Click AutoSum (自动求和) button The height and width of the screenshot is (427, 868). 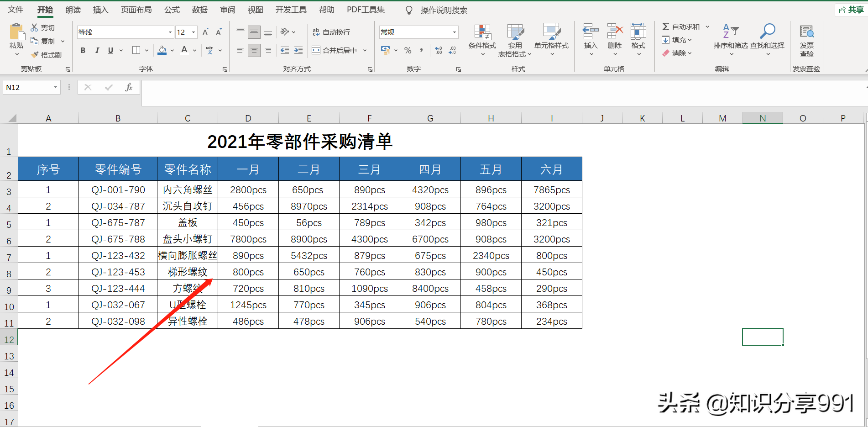click(x=681, y=26)
